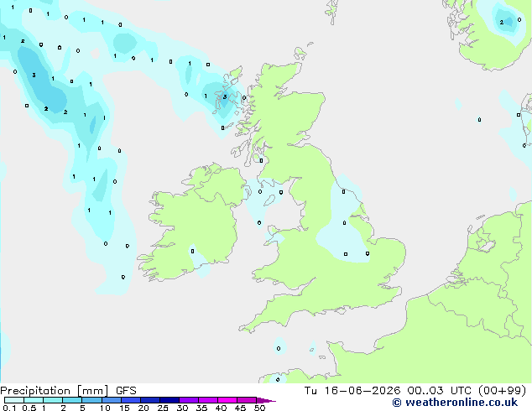
Task: Click the '10' legend scale label
Action: coord(105,408)
